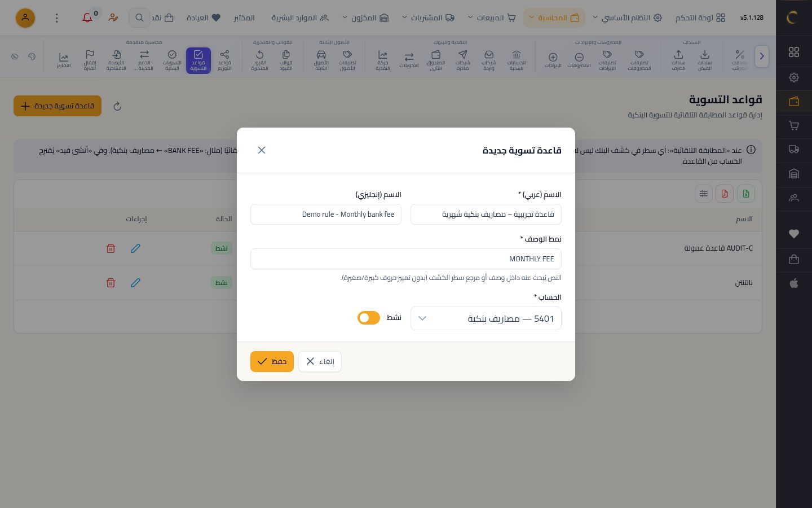
Task: Open التسويات البنكية bank reconciliations
Action: 172,60
